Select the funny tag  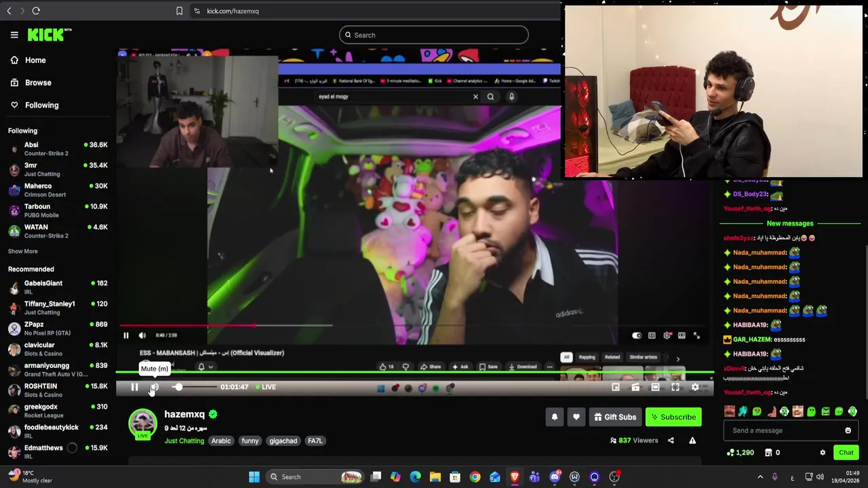(250, 441)
